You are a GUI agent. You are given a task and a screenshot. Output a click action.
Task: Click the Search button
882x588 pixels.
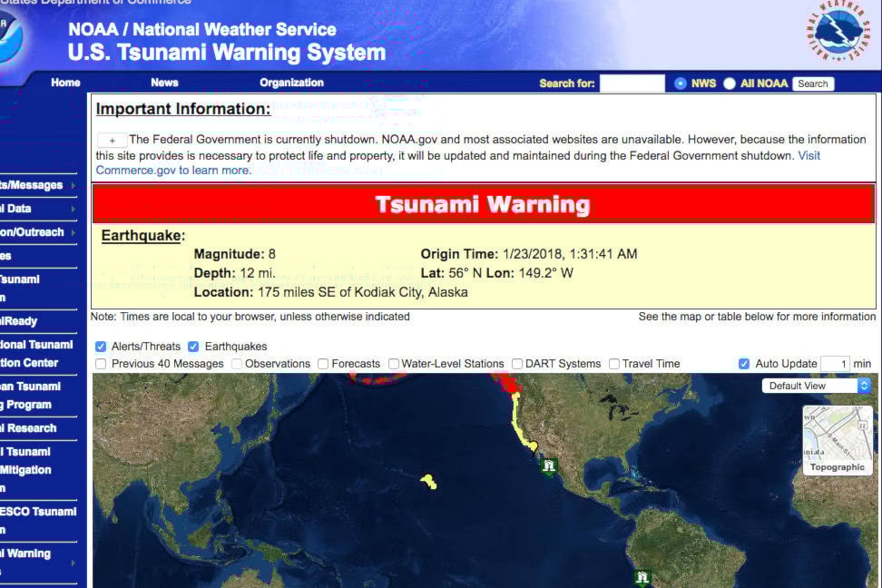click(811, 83)
